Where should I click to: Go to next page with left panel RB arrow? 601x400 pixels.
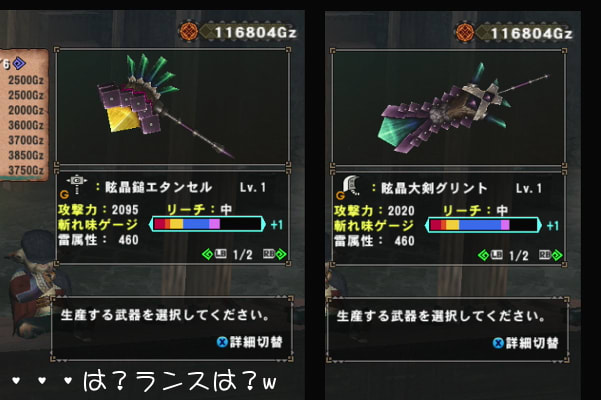tap(274, 254)
